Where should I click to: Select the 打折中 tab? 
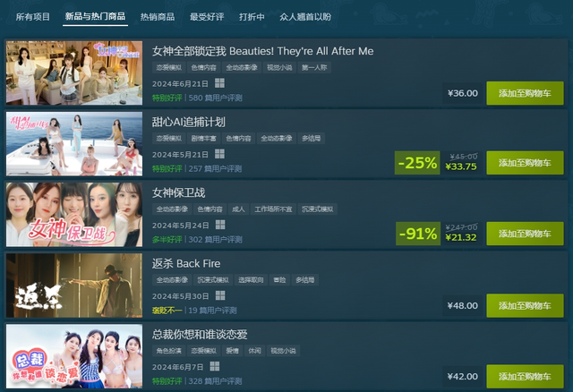click(x=252, y=17)
